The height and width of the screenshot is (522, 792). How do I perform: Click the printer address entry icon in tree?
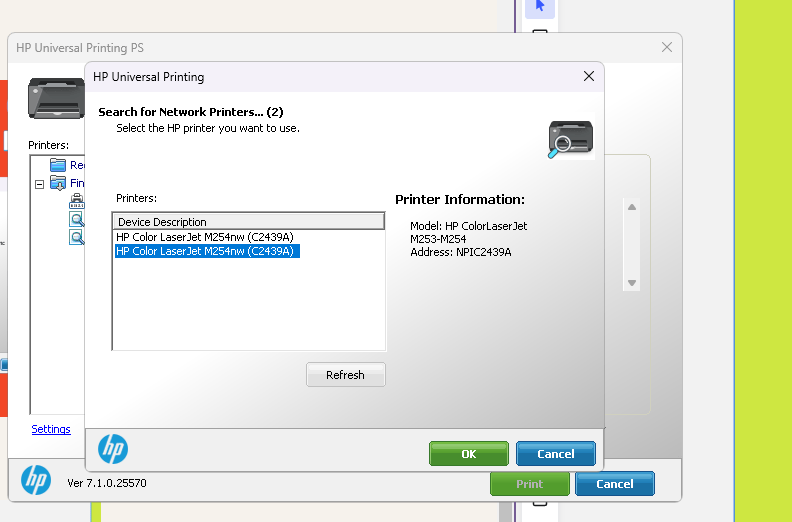click(x=77, y=201)
